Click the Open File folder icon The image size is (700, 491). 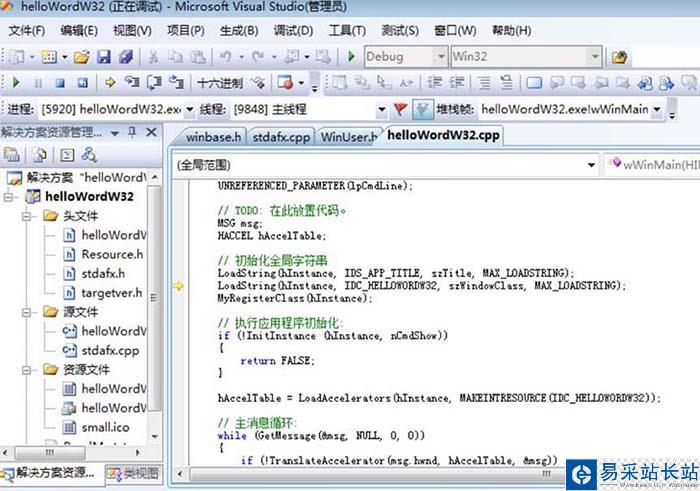tap(82, 57)
